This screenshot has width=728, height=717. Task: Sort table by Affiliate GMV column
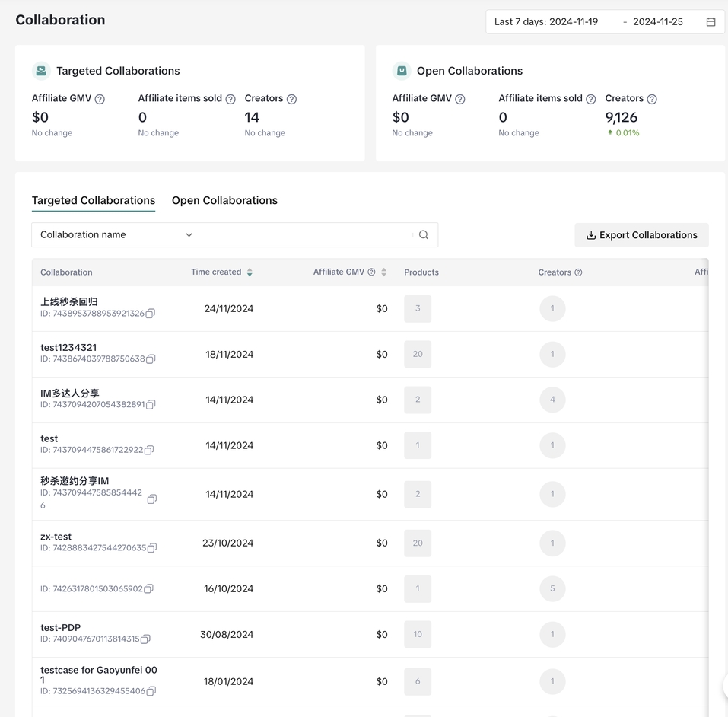[x=383, y=272]
